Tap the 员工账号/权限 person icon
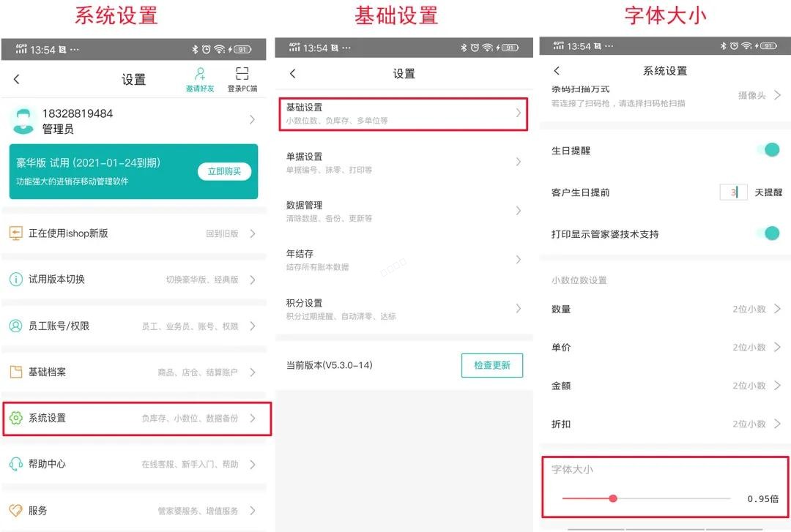Screen dimensions: 791x532 tap(15, 326)
